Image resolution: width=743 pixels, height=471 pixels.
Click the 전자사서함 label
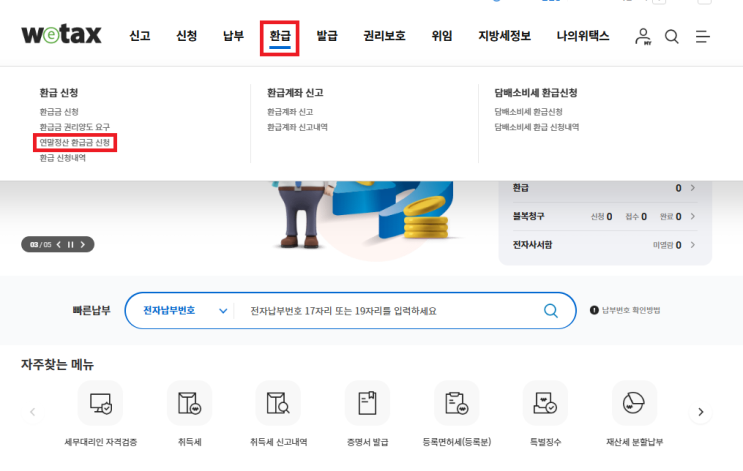click(x=532, y=245)
